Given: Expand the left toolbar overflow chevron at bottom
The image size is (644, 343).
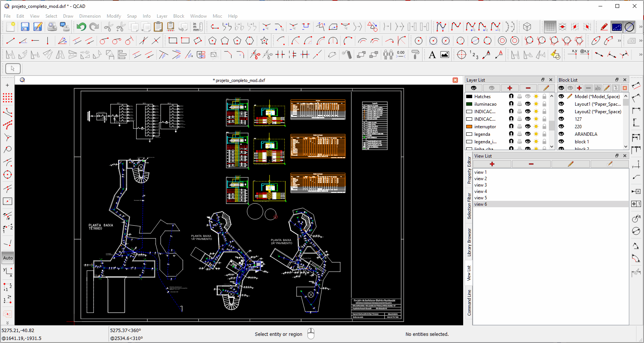Looking at the screenshot, I should (x=8, y=323).
